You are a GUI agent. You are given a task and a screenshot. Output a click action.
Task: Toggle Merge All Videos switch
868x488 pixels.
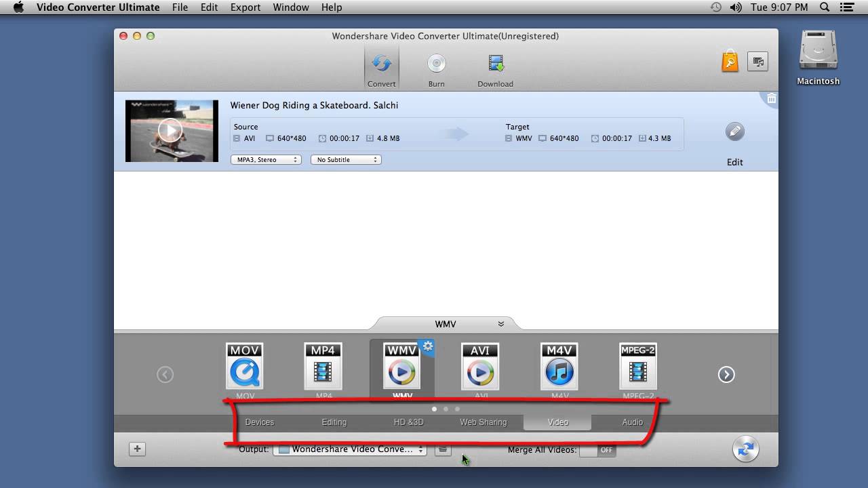click(x=597, y=450)
